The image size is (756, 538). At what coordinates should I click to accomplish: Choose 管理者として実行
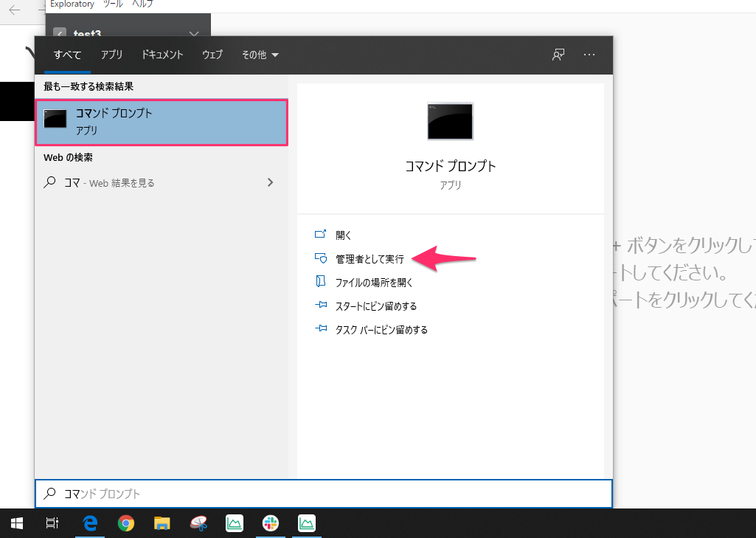pos(370,259)
